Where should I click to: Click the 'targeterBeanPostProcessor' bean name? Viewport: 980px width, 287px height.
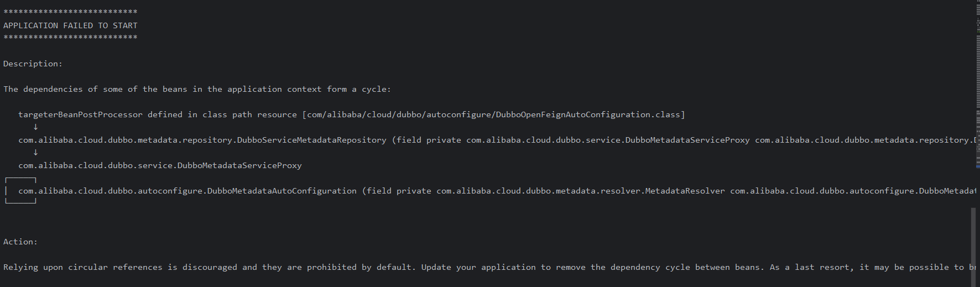click(80, 114)
